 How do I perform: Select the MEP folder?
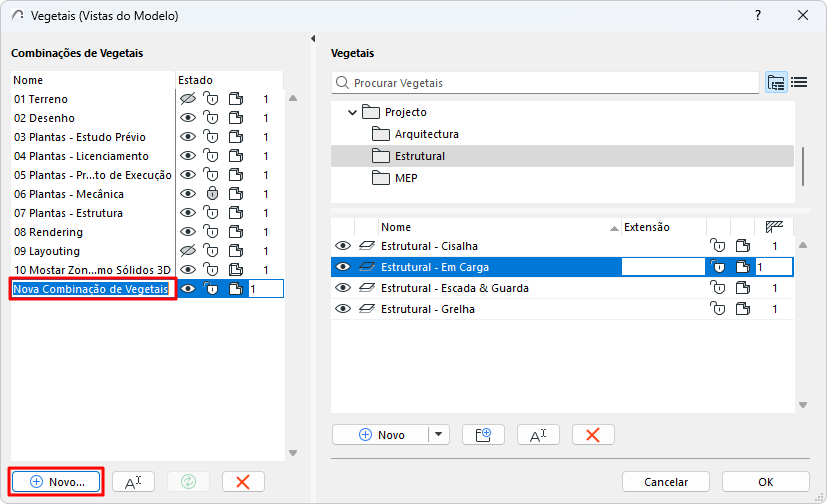(406, 178)
